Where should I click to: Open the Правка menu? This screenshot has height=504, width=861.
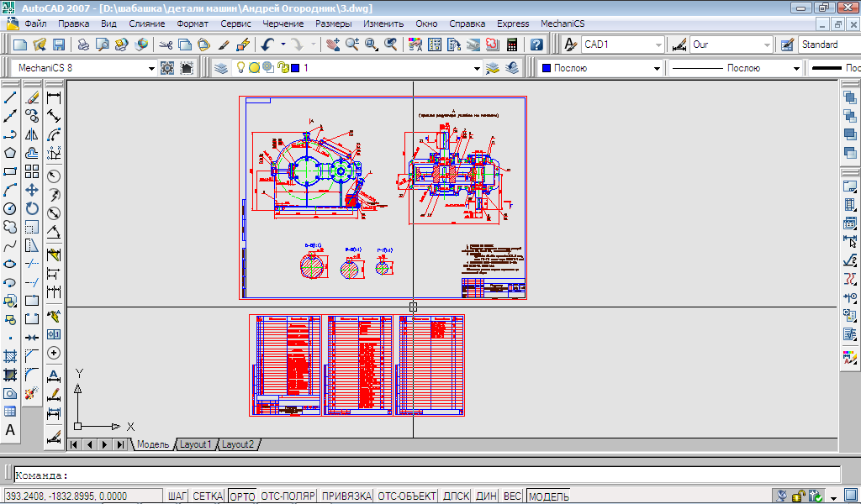click(74, 24)
